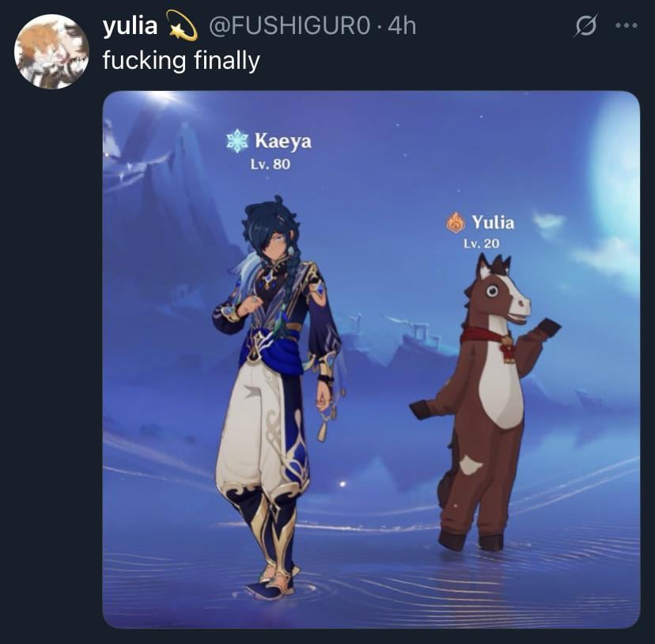
Task: Open the 4h timestamp link
Action: click(402, 26)
